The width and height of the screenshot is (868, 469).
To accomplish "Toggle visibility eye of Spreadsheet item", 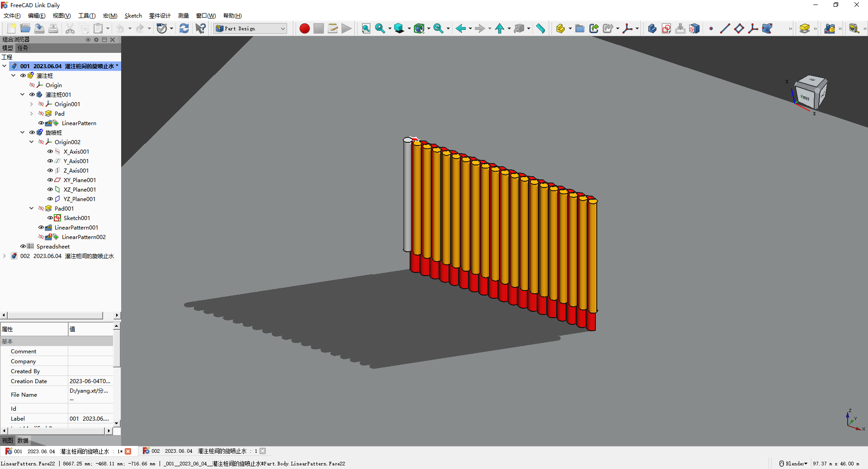I will 23,246.
